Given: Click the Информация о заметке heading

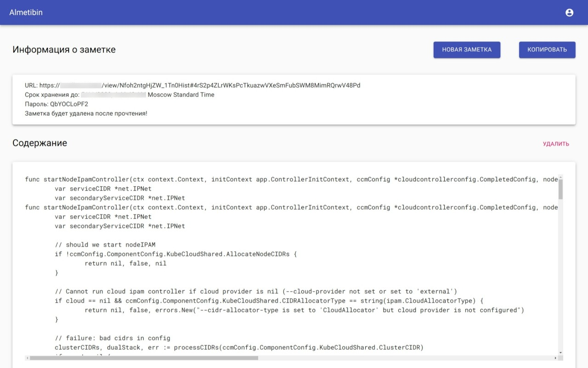Looking at the screenshot, I should pyautogui.click(x=64, y=50).
